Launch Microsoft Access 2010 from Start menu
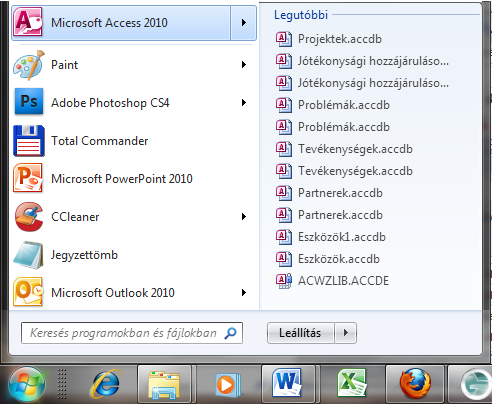The image size is (492, 404). (121, 23)
